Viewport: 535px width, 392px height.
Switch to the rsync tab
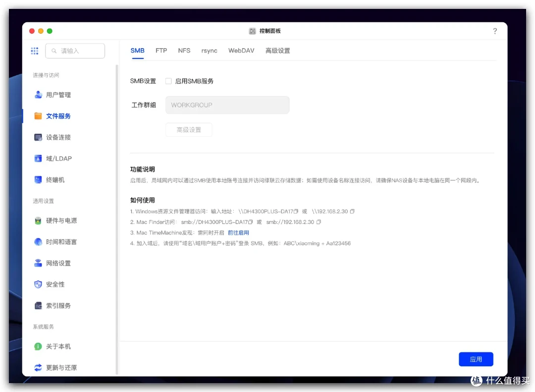[209, 51]
